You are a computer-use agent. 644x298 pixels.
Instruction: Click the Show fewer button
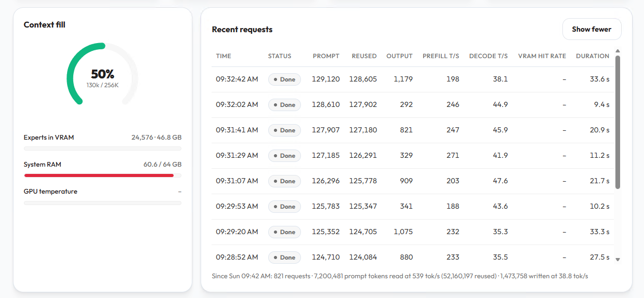(x=592, y=29)
